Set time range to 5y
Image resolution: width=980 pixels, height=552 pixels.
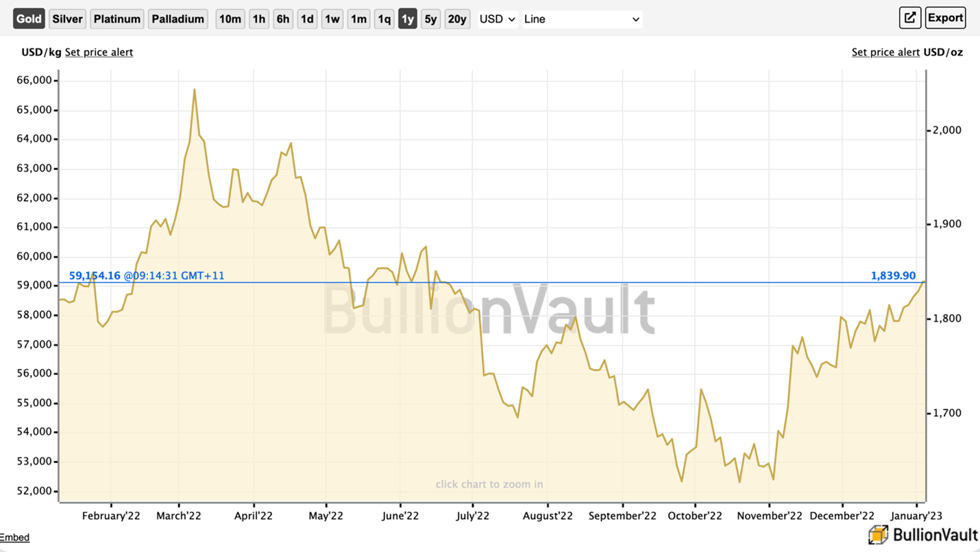coord(430,19)
